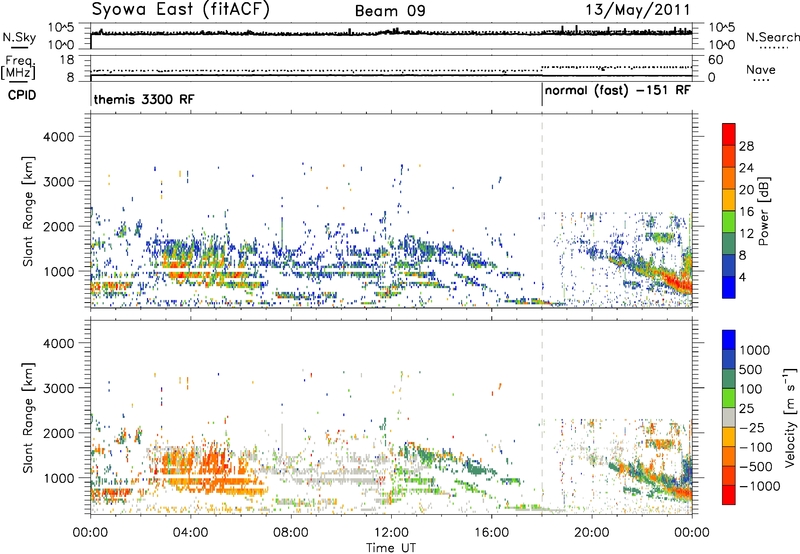The image size is (800, 554).
Task: Click the '3000' tick on velocity panel axis
Action: pyautogui.click(x=58, y=388)
